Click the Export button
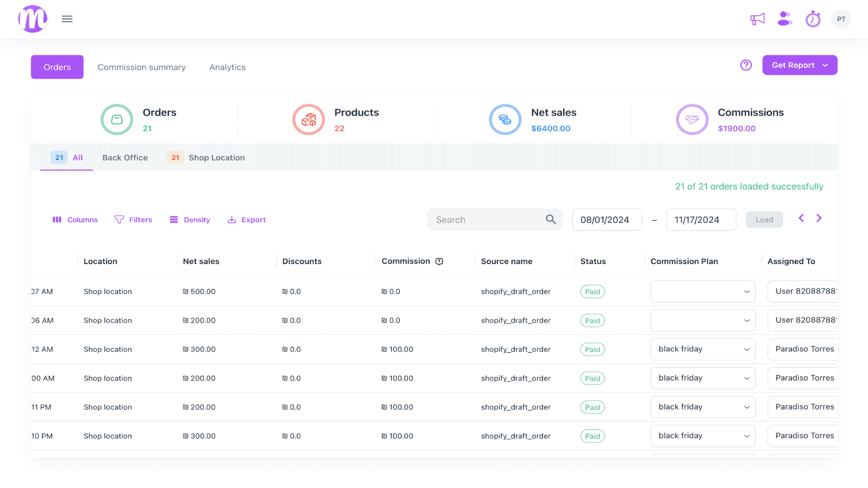Viewport: 868px width, 488px height. pos(246,220)
